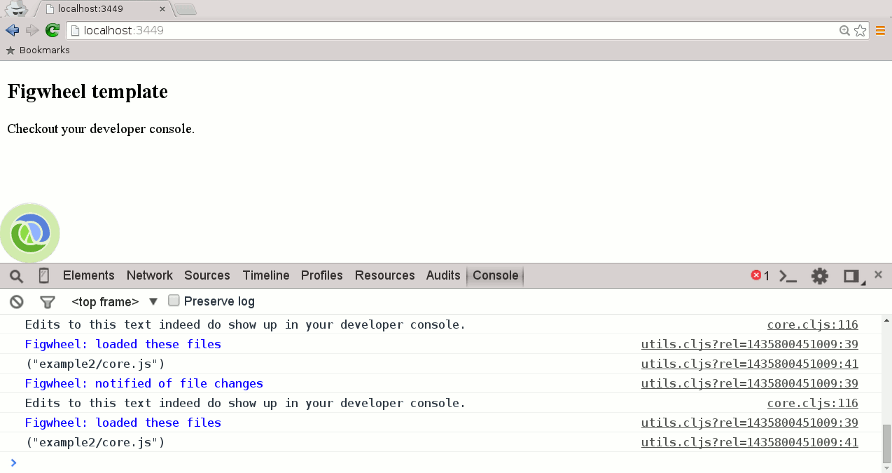Open last utils.cljs:41 link at bottom
The height and width of the screenshot is (473, 892).
click(x=749, y=442)
